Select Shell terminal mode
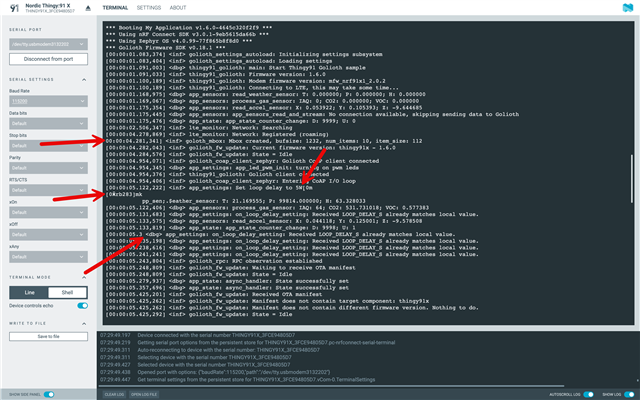Screen dimensions: 640x400 [x=67, y=293]
